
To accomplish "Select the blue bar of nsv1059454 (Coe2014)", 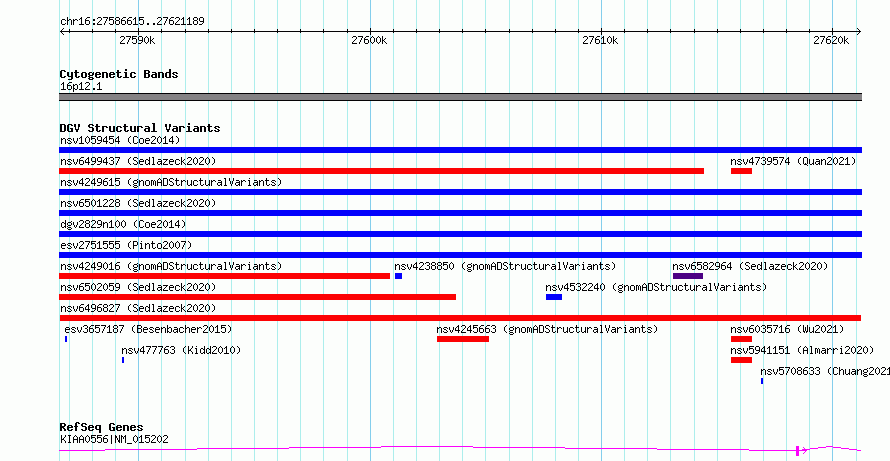I will [460, 150].
